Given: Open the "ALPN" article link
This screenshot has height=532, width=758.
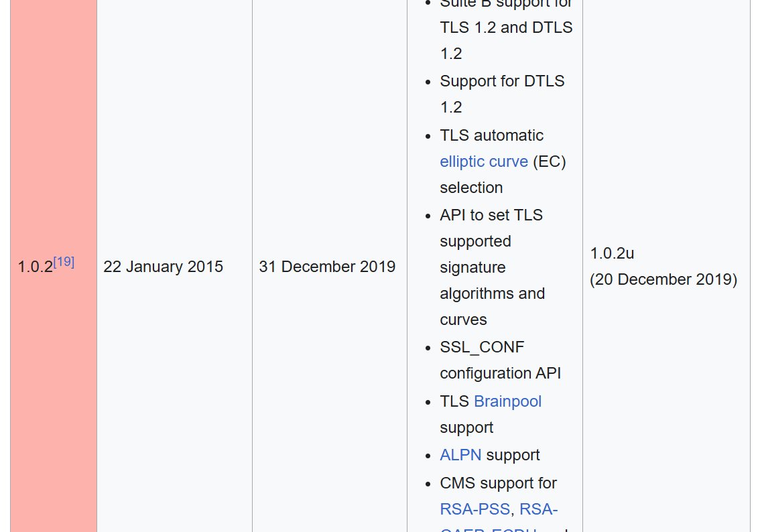Looking at the screenshot, I should point(460,455).
